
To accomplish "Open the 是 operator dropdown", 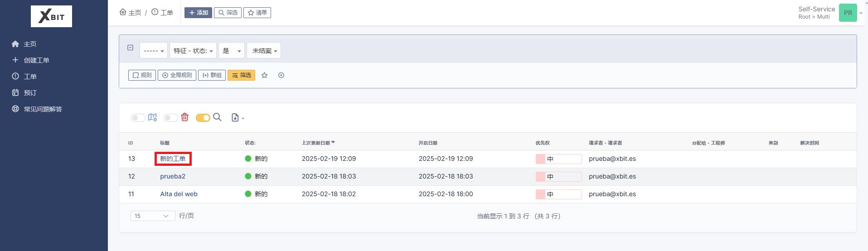I will (x=232, y=50).
